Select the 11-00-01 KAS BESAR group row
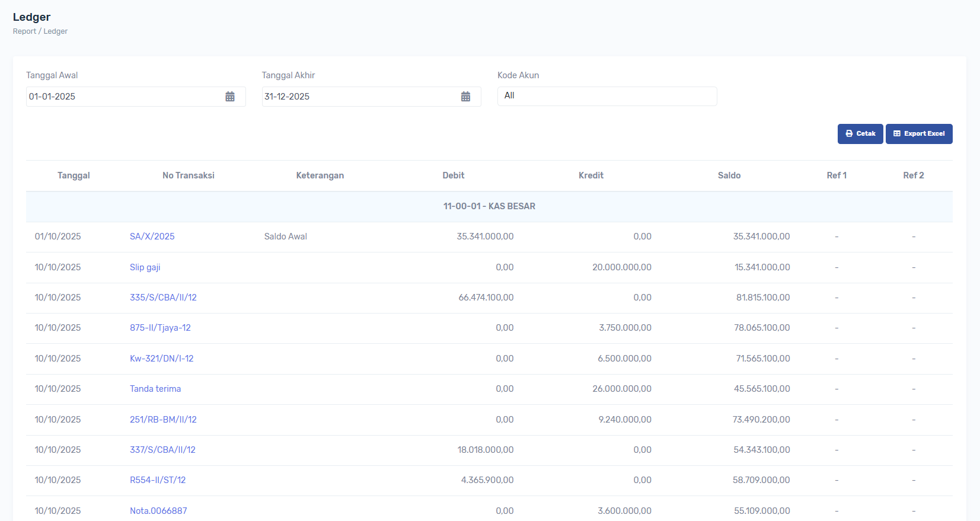The height and width of the screenshot is (521, 980). pyautogui.click(x=489, y=206)
